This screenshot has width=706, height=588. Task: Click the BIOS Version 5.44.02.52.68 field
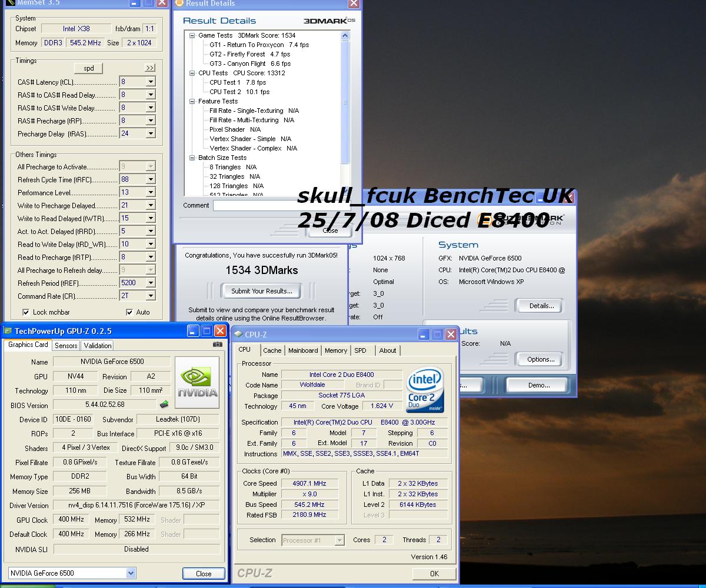[x=105, y=405]
